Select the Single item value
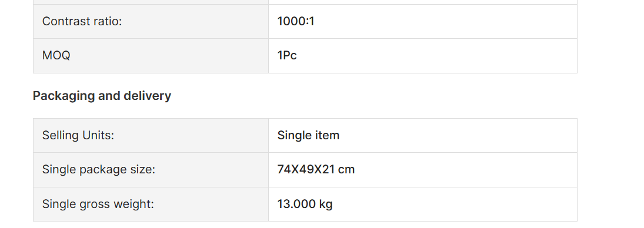Screen dimensions: 644x228 (308, 135)
